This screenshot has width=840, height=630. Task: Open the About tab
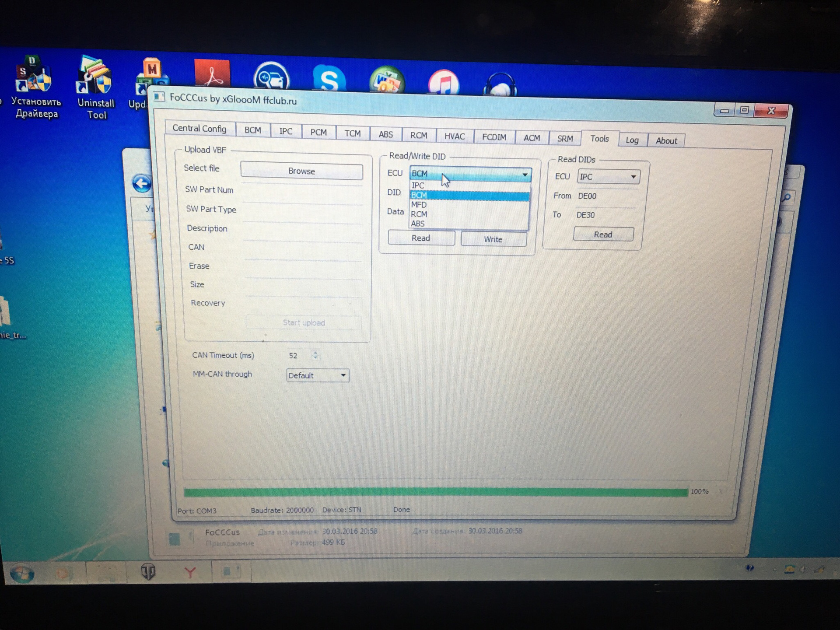[666, 141]
